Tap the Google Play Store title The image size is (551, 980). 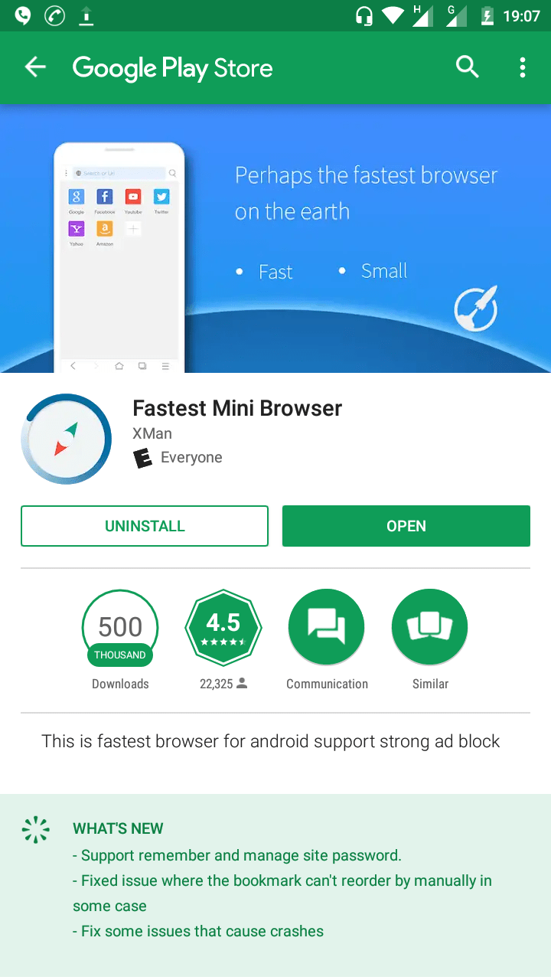coord(173,68)
